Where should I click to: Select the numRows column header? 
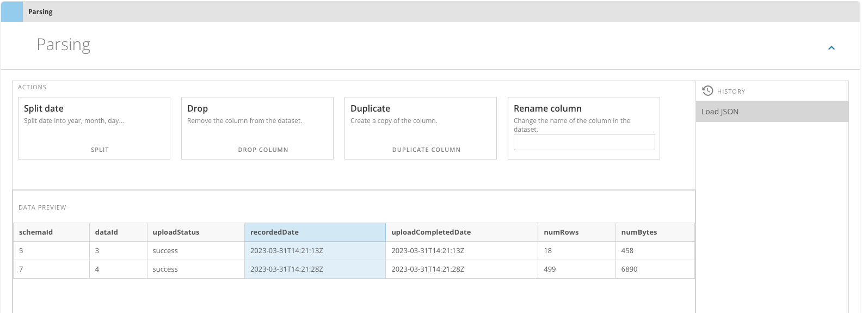[x=577, y=232]
